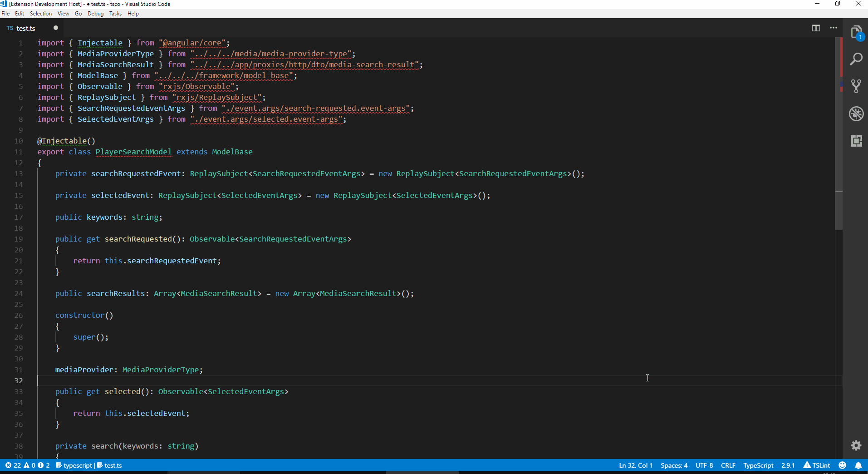Click the keywords property on line 17
Image resolution: width=868 pixels, height=474 pixels.
pos(105,217)
